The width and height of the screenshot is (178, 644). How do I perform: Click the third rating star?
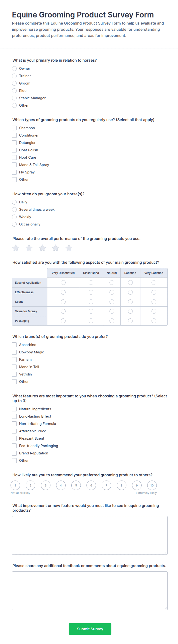pyautogui.click(x=42, y=248)
